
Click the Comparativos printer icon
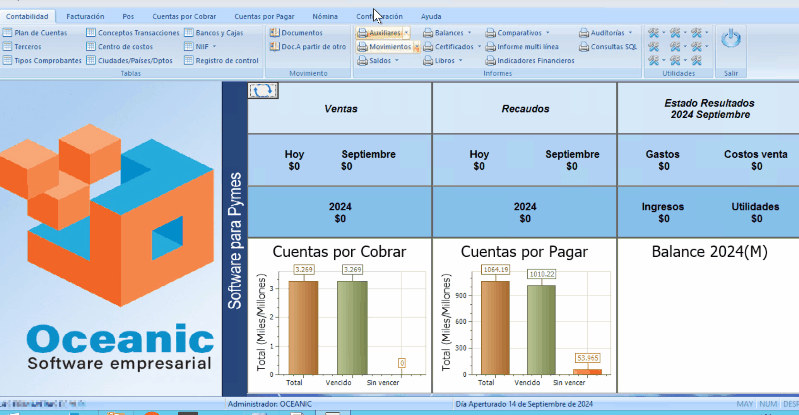(490, 33)
